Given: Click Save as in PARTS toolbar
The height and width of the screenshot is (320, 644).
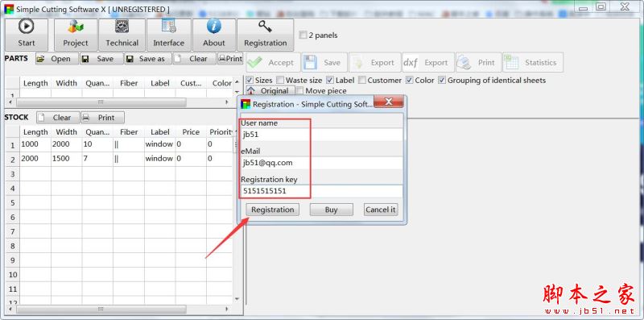Looking at the screenshot, I should point(148,59).
